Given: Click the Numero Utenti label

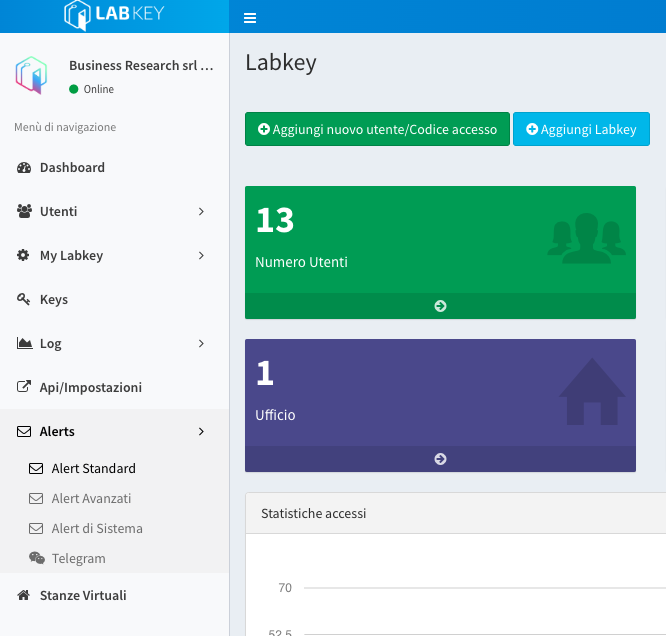Looking at the screenshot, I should click(301, 262).
